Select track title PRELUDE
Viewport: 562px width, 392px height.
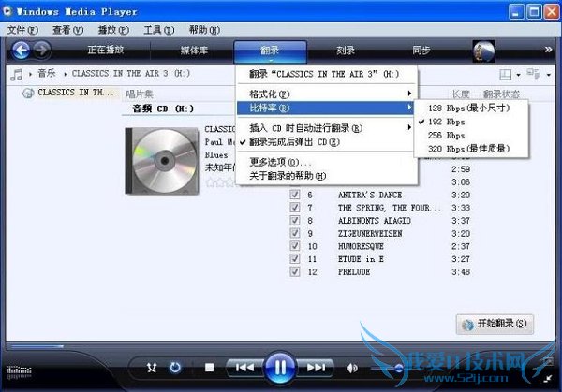click(x=354, y=271)
